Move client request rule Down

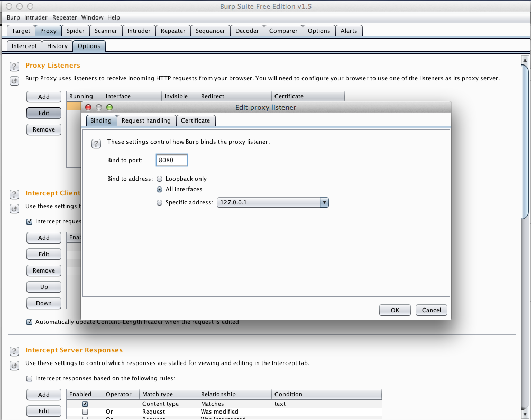(x=44, y=303)
